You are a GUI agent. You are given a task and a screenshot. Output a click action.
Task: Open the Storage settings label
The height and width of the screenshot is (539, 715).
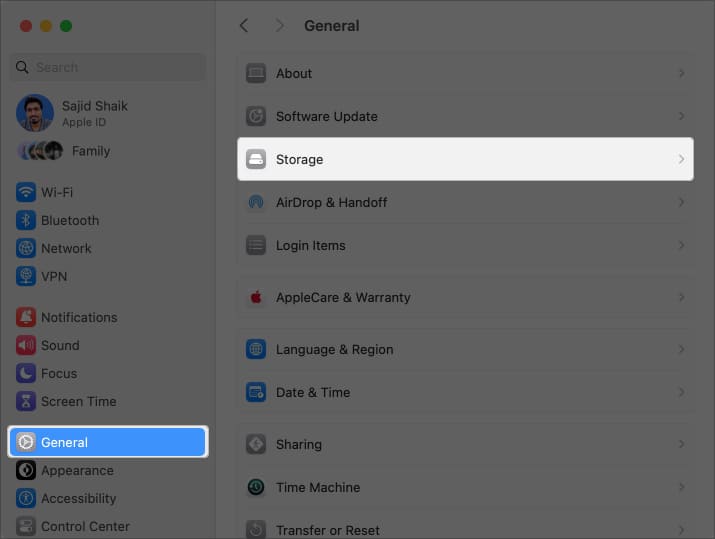click(x=300, y=159)
